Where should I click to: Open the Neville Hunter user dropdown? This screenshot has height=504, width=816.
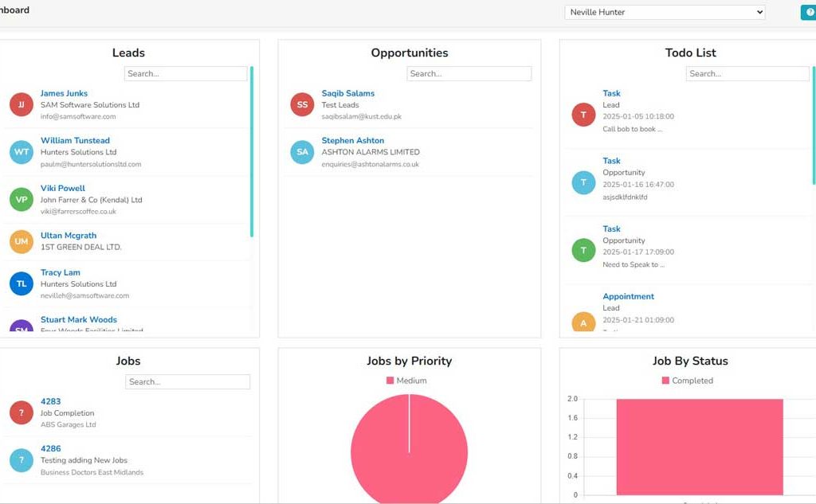click(x=665, y=12)
